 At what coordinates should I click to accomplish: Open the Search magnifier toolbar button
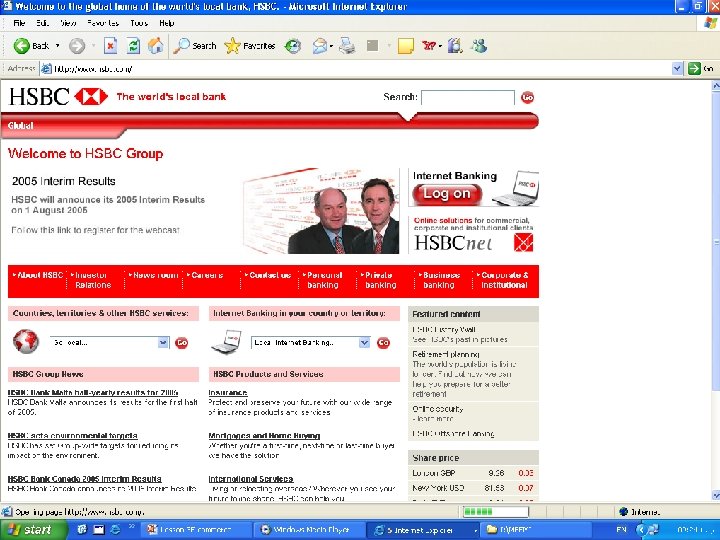pyautogui.click(x=195, y=46)
